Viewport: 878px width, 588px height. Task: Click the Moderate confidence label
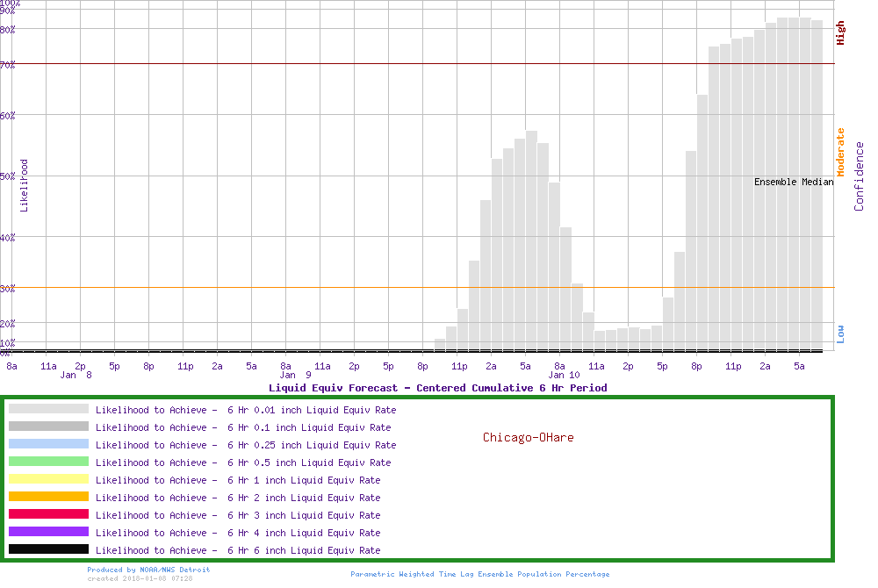[840, 152]
